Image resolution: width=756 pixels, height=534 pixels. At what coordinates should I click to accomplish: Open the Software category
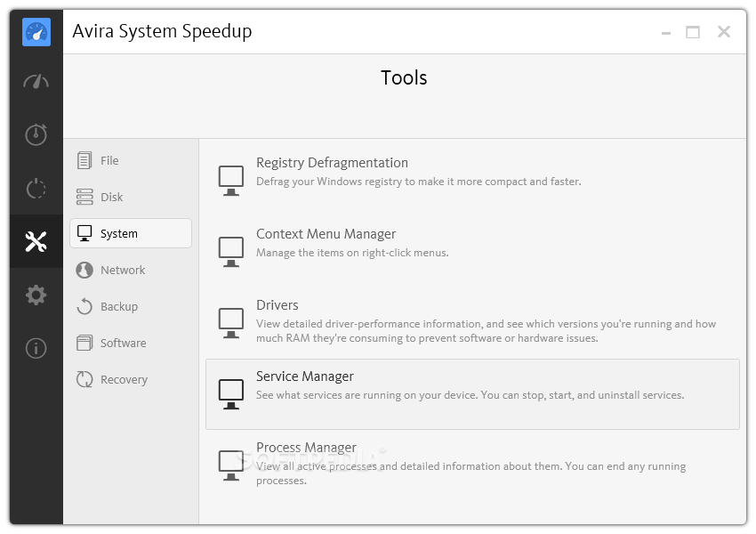tap(123, 344)
